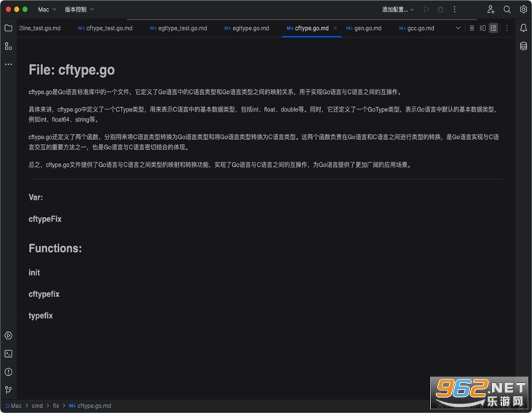
Task: Click the 'File: cftype.go' heading
Action: click(x=71, y=70)
